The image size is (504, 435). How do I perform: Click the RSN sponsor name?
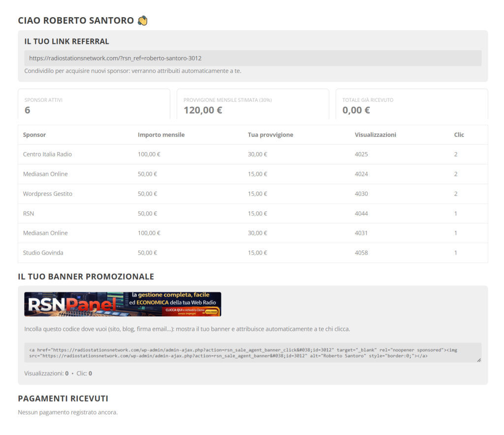(28, 214)
